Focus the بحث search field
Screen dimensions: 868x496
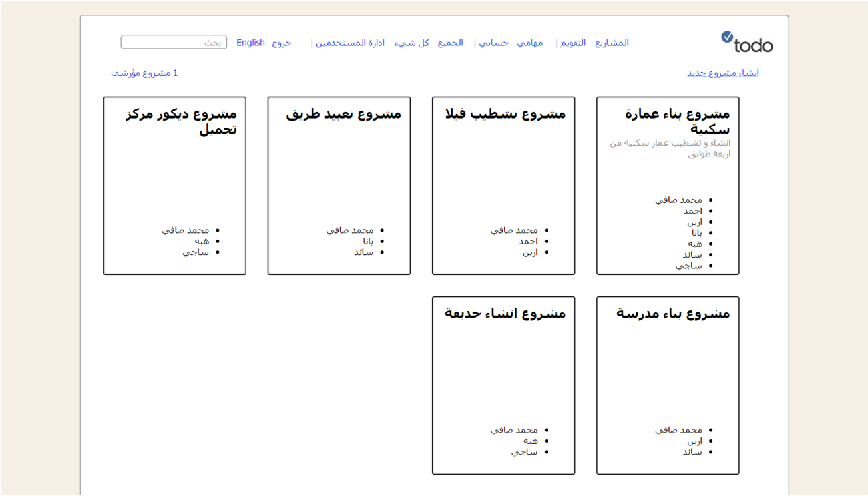[x=174, y=43]
